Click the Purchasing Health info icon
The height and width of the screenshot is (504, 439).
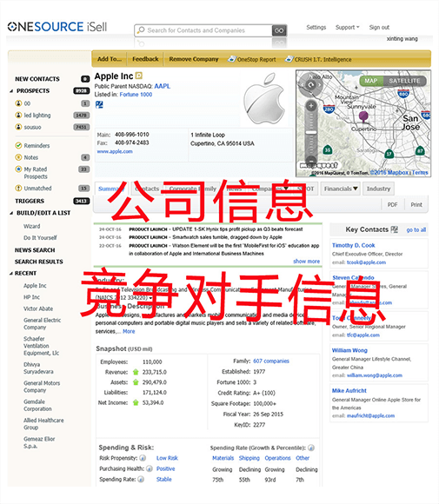coord(150,468)
